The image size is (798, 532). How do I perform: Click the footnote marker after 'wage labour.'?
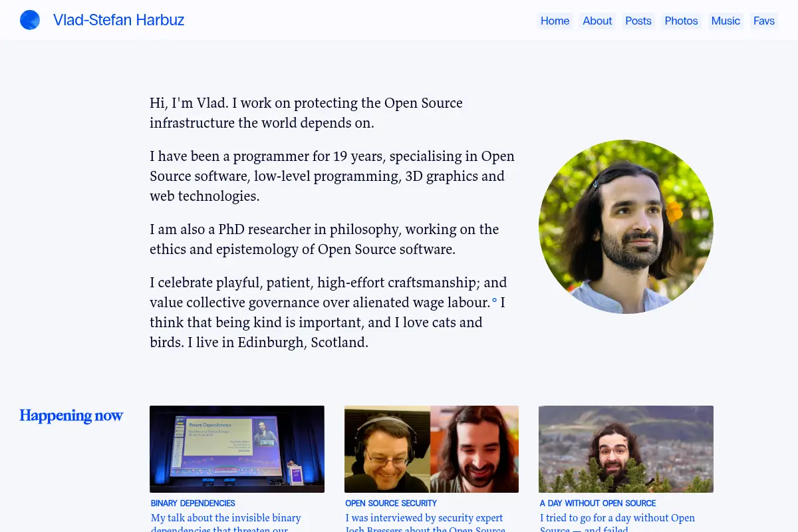point(494,301)
